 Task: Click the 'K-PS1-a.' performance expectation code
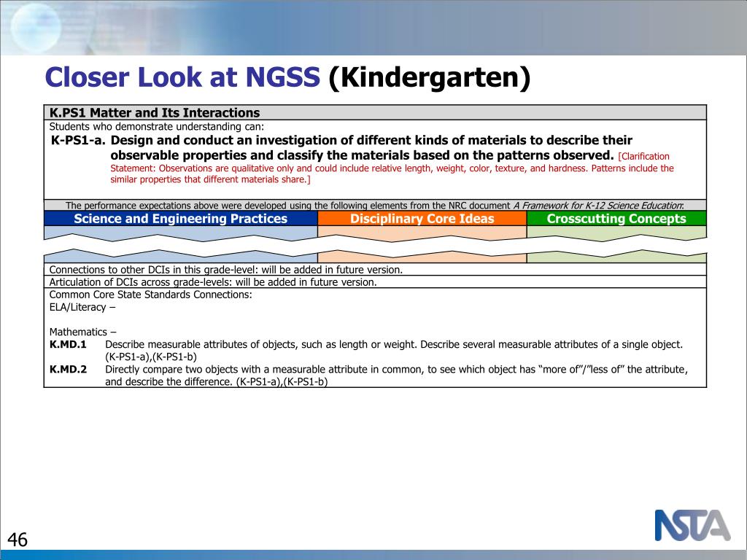[78, 141]
